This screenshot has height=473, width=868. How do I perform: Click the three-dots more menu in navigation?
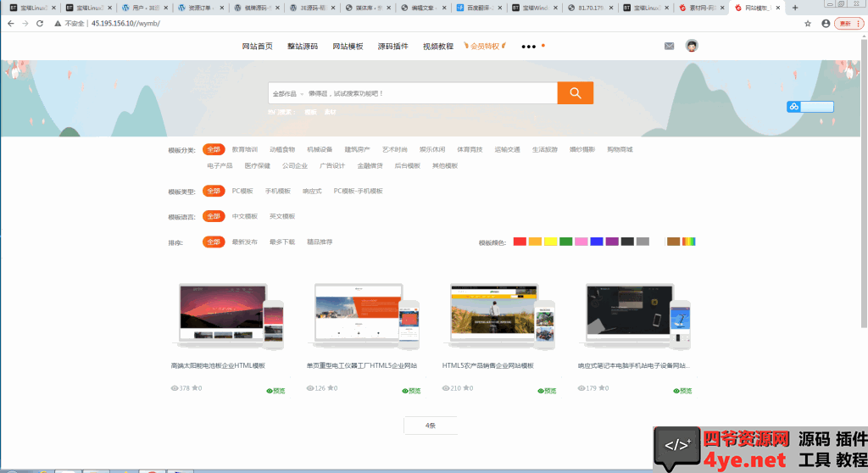pyautogui.click(x=529, y=47)
